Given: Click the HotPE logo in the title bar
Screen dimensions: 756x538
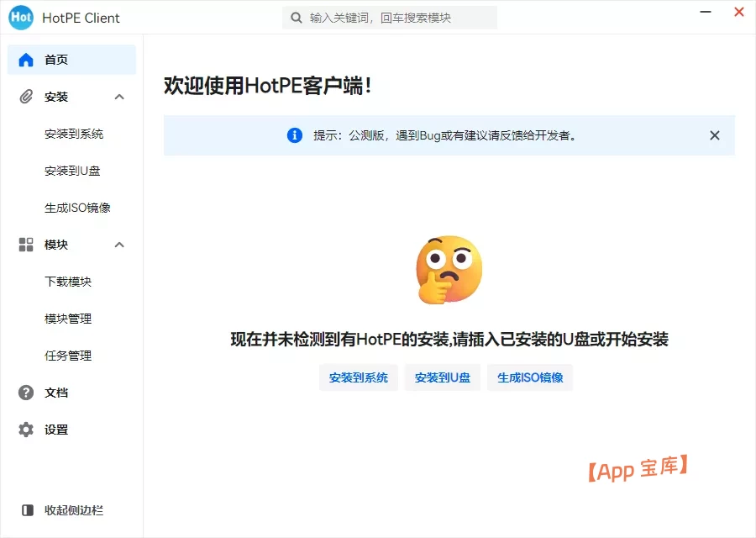Looking at the screenshot, I should [19, 17].
